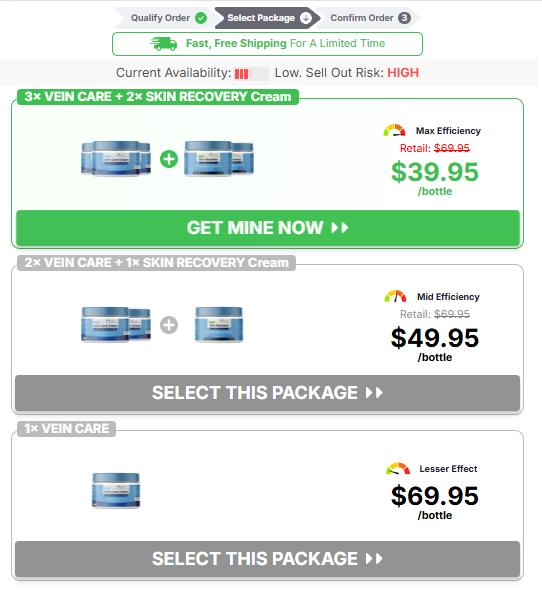This screenshot has width=542, height=591.
Task: Open the Qualify Order step
Action: click(x=164, y=18)
